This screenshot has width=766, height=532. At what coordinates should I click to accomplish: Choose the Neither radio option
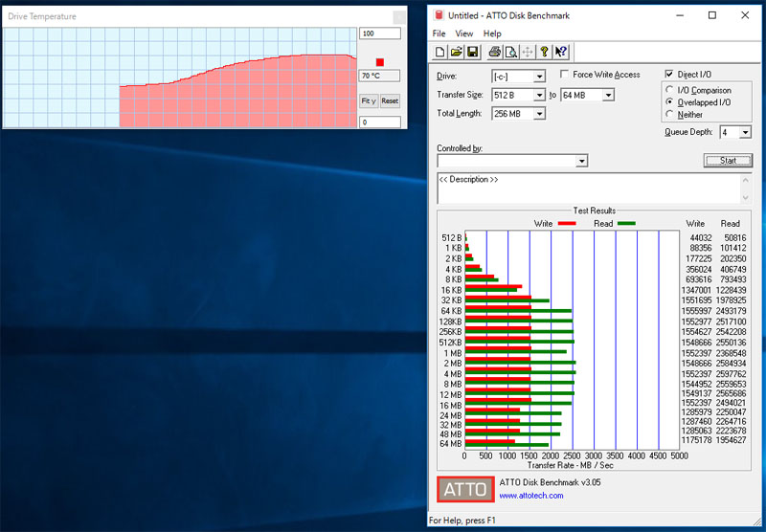(669, 114)
